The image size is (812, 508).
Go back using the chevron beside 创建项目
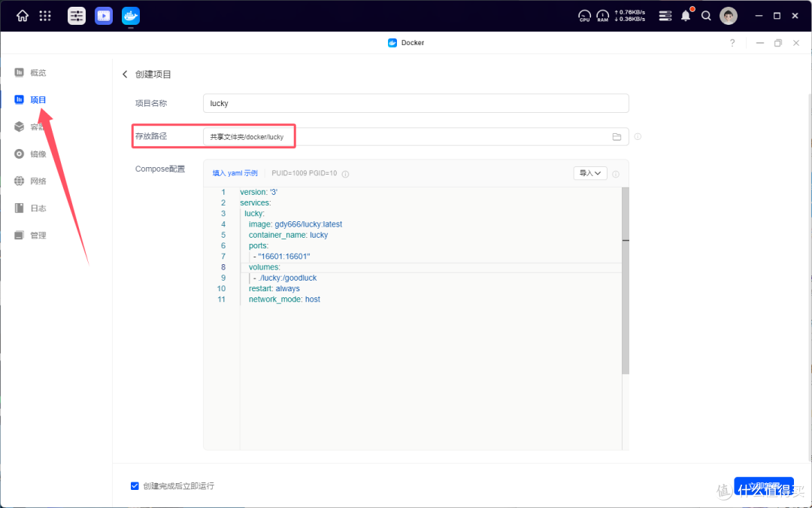pos(125,74)
